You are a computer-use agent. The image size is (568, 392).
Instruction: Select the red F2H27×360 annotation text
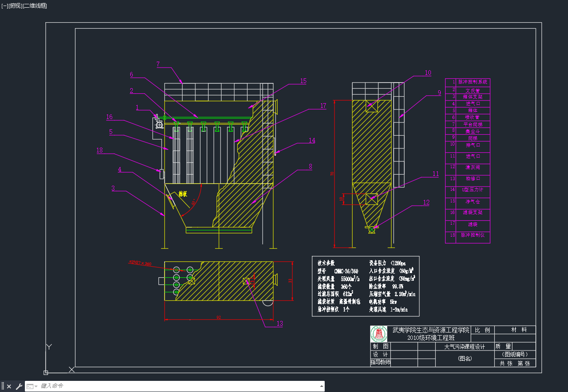140,263
